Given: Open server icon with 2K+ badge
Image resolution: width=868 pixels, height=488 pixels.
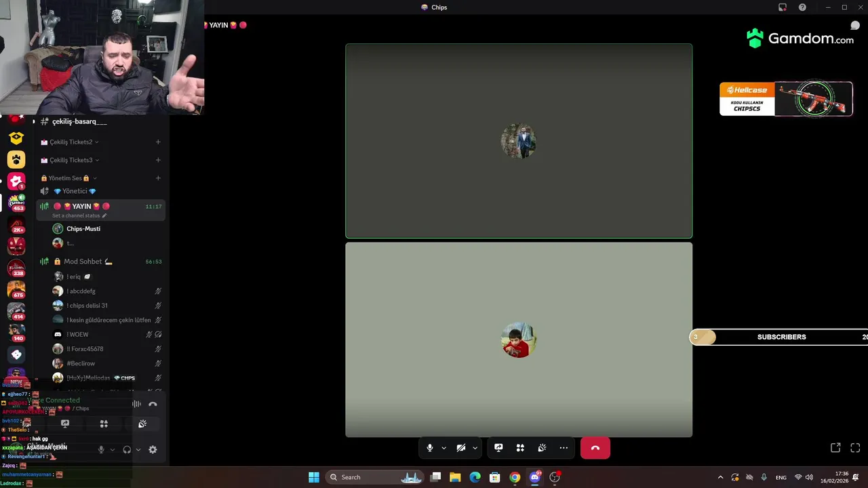Looking at the screenshot, I should (16, 224).
